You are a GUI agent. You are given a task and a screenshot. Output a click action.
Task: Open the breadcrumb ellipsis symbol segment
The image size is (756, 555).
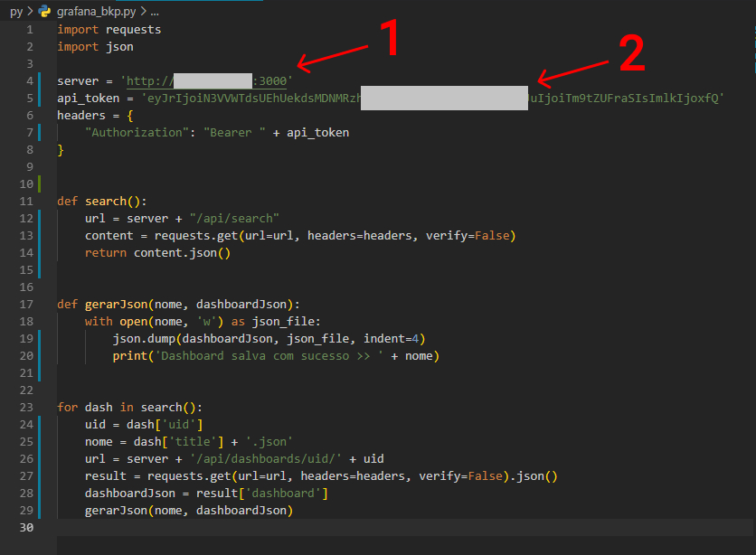[155, 12]
